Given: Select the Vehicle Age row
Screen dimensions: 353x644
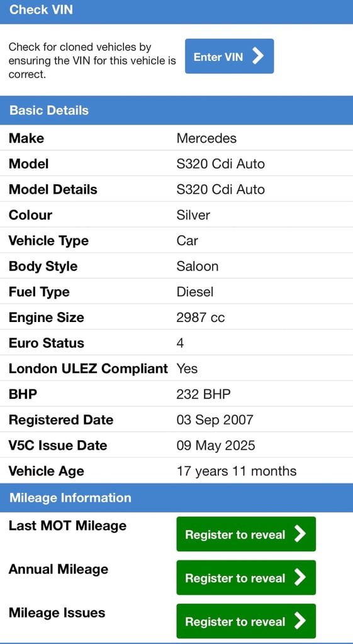Looking at the screenshot, I should coord(176,470).
